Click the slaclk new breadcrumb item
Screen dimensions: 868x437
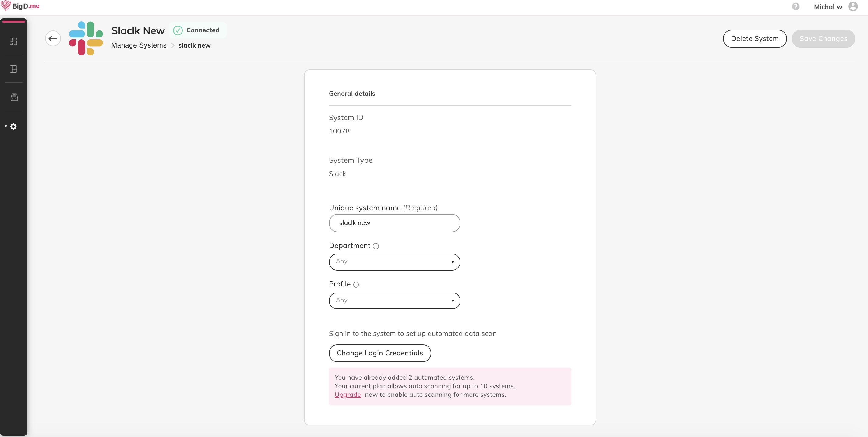[194, 45]
